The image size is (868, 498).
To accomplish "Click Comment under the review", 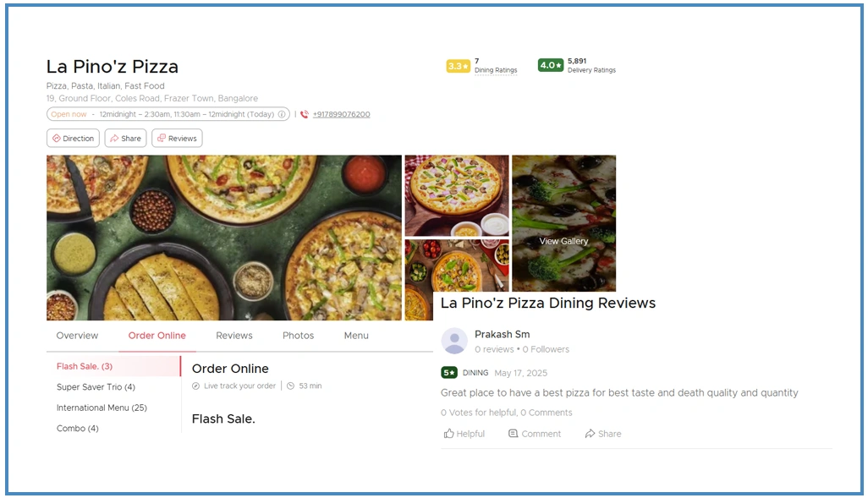I will (535, 434).
